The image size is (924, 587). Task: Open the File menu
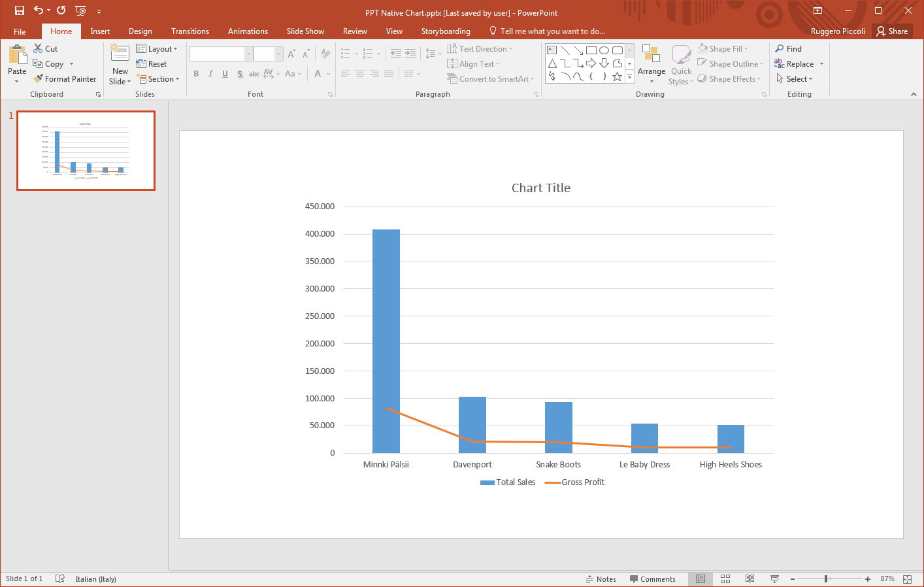20,31
